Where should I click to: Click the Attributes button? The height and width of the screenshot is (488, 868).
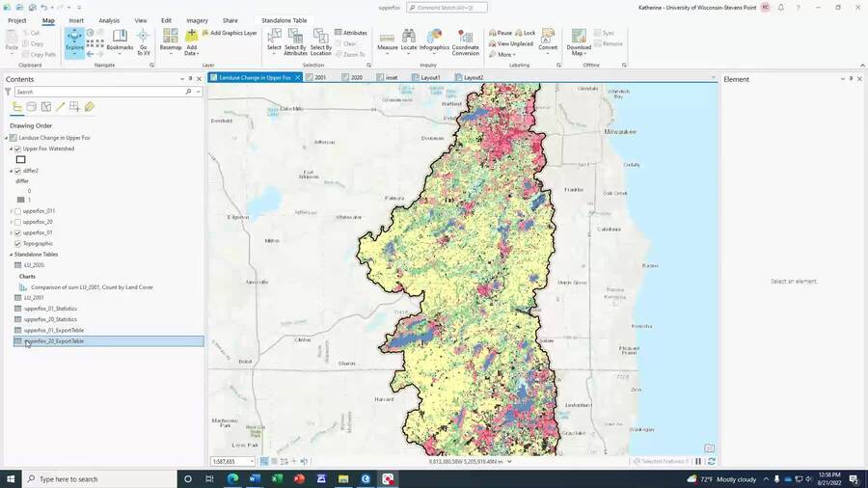[351, 33]
